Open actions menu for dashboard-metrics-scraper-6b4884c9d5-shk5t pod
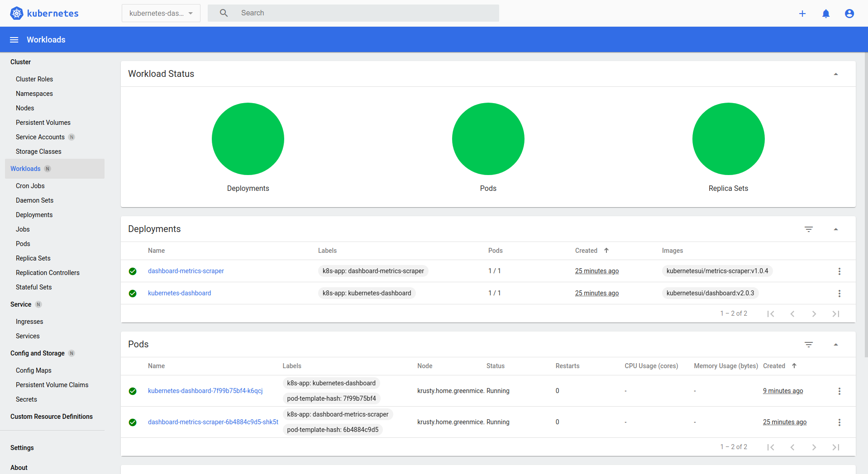Screen dimensions: 868x474 839,422
